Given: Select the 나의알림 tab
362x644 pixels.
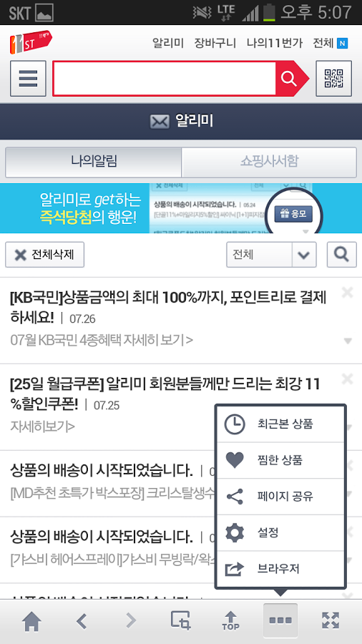Looking at the screenshot, I should tap(94, 162).
